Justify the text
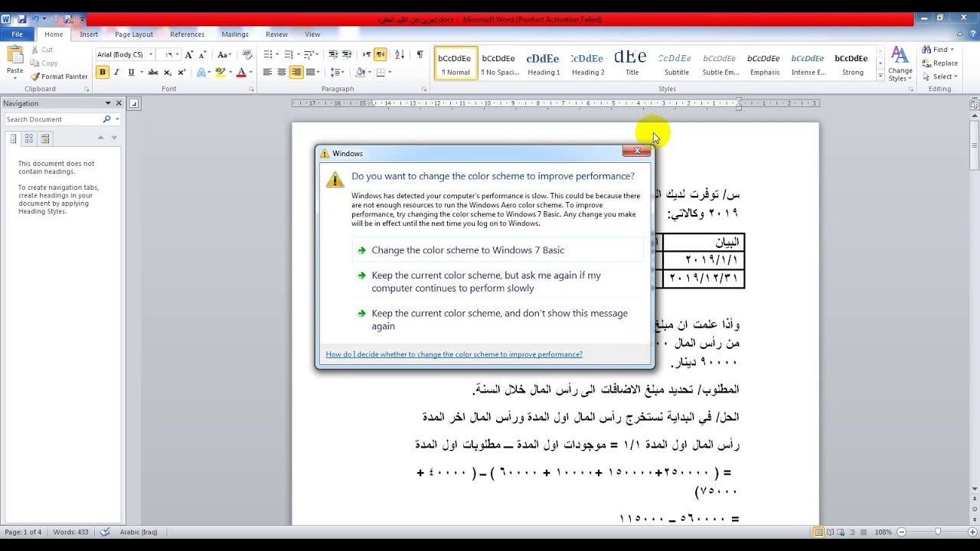This screenshot has height=551, width=980. [311, 72]
